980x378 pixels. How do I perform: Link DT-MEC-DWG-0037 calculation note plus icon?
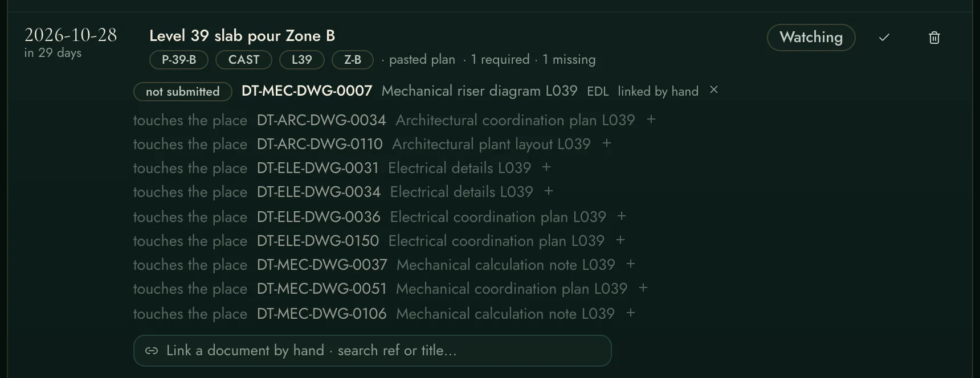click(631, 264)
